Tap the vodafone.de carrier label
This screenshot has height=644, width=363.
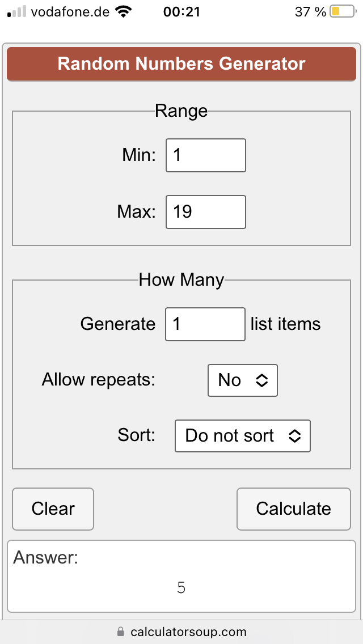(70, 12)
